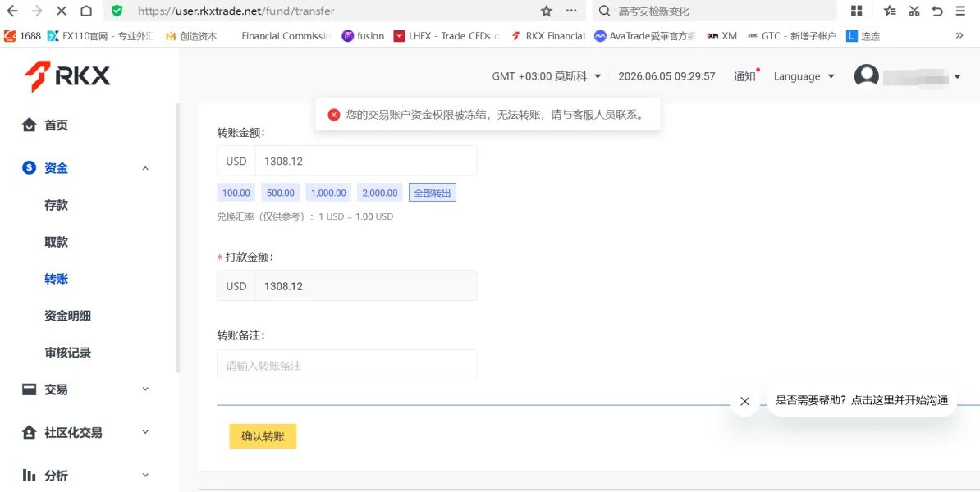The height and width of the screenshot is (492, 980).
Task: Click the 全部转出 button
Action: pos(433,193)
